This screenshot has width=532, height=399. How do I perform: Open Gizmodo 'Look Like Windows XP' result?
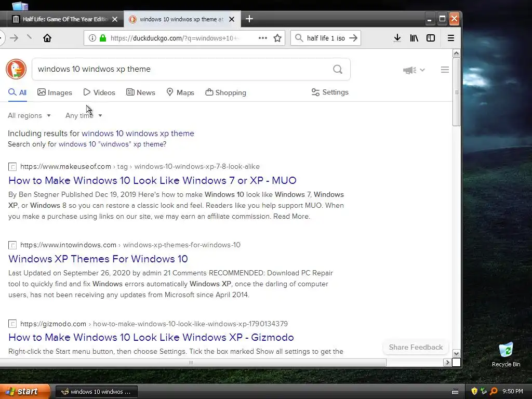tap(151, 337)
